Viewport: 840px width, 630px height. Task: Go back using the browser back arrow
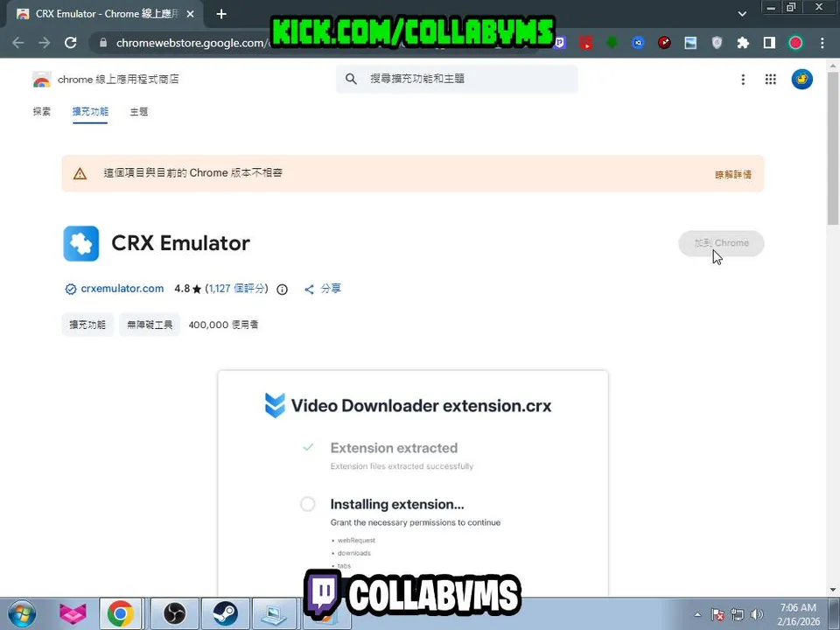coord(18,43)
